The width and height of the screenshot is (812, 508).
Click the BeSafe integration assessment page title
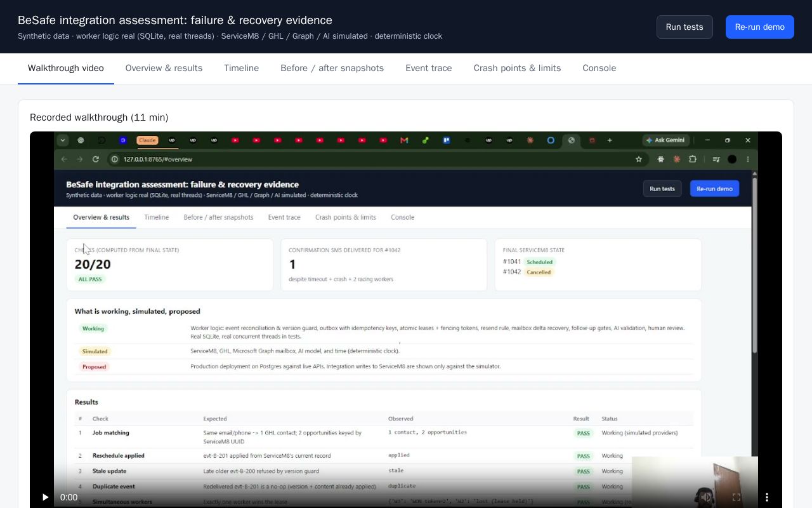pyautogui.click(x=175, y=20)
